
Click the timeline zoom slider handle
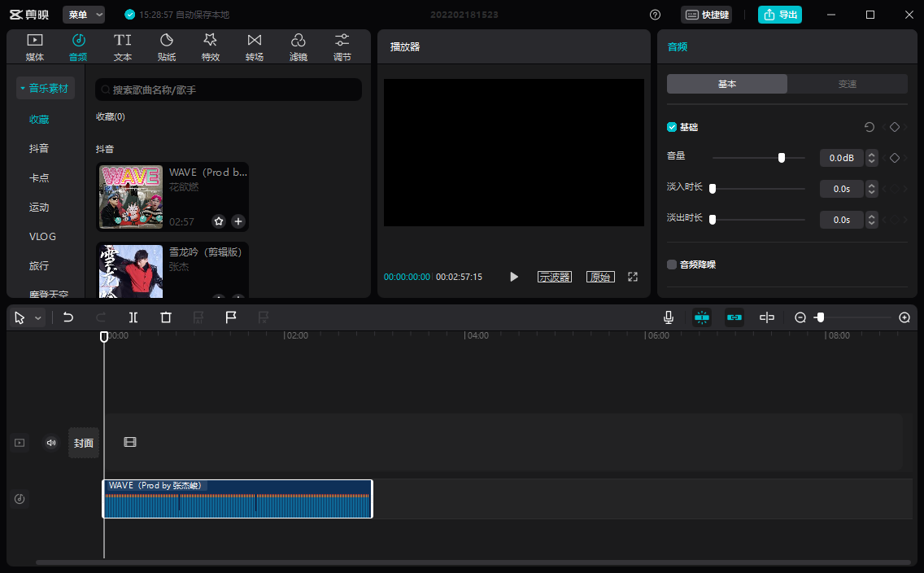pos(820,317)
